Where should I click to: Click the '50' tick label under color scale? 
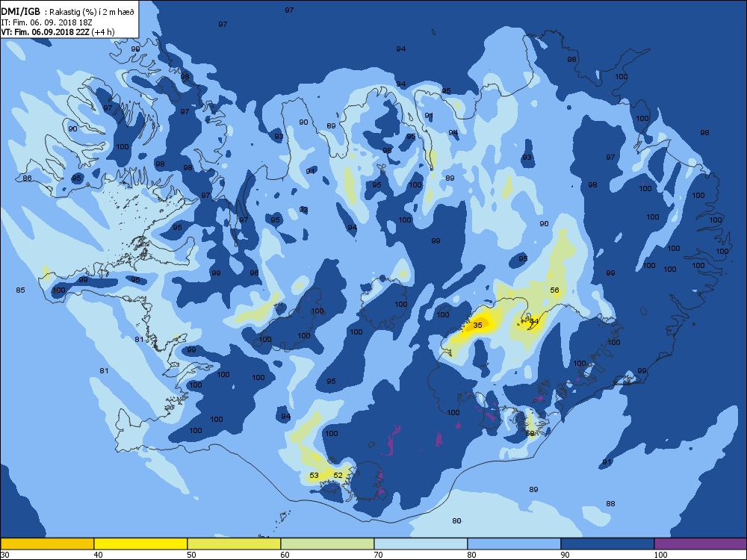coord(191,555)
